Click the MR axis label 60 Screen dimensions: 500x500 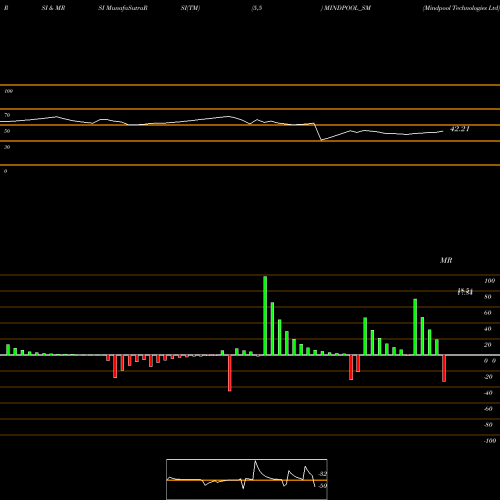point(488,313)
